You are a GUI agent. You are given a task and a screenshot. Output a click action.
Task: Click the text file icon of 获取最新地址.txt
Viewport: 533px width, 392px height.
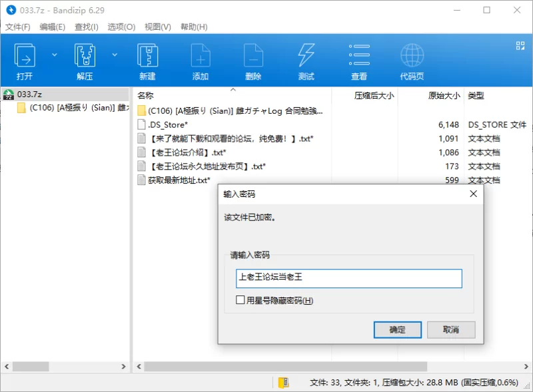point(141,180)
